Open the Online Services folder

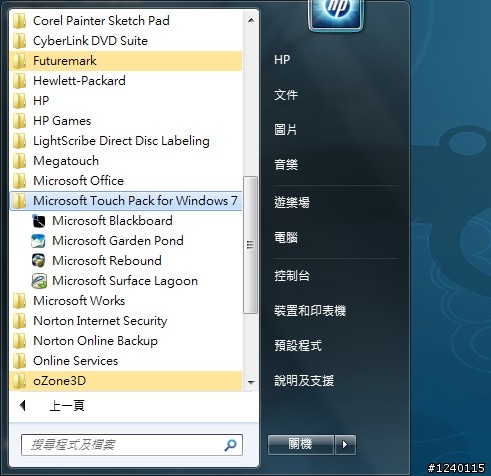(x=126, y=361)
